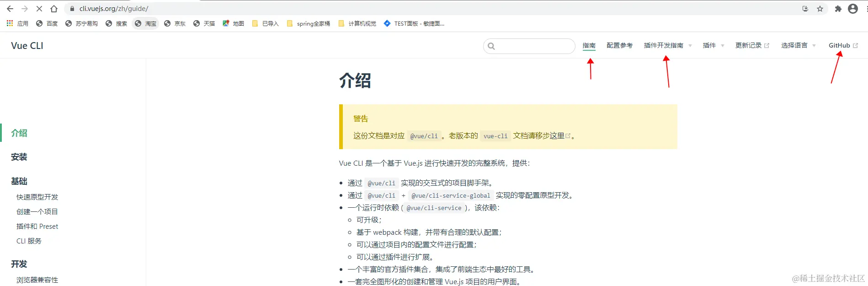This screenshot has width=868, height=286.
Task: Click the 介绍 page heading
Action: coord(355,81)
